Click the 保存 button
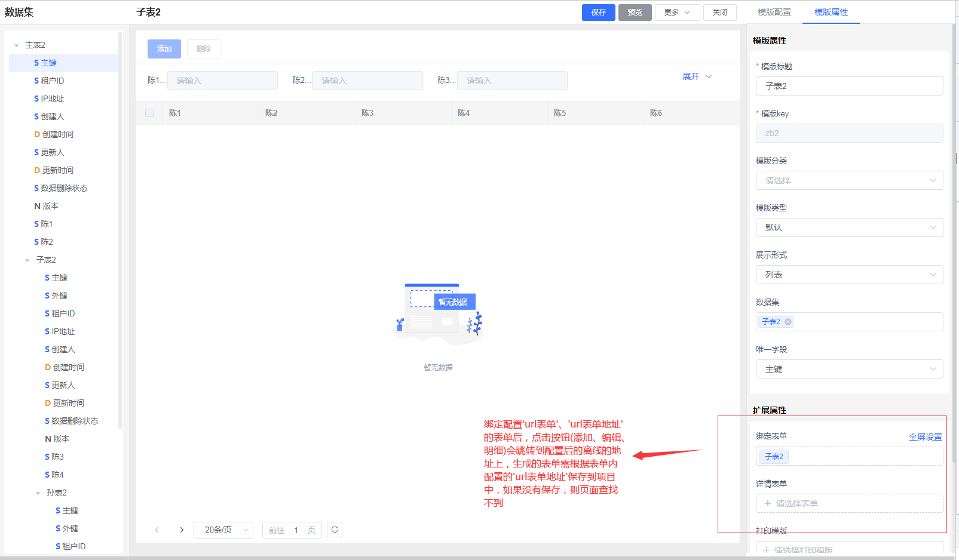 click(x=598, y=12)
